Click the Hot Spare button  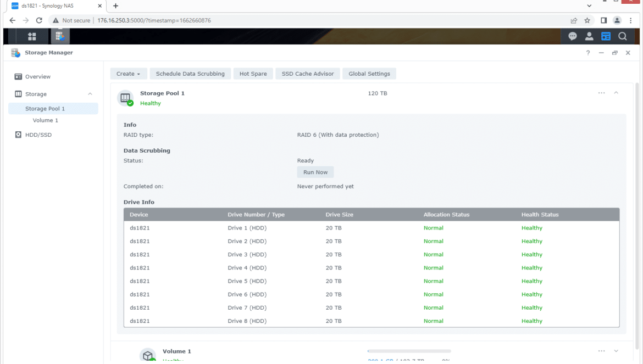(253, 74)
